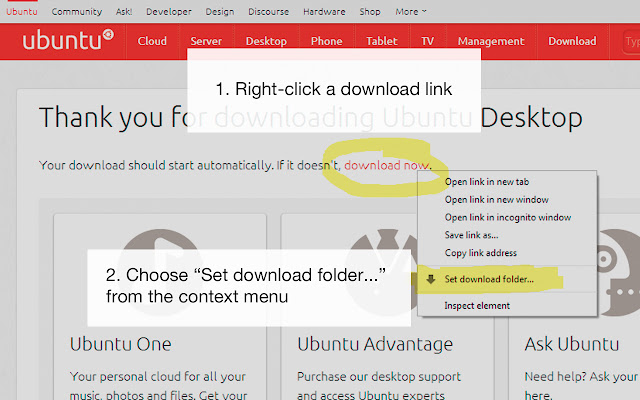The width and height of the screenshot is (640, 400).
Task: Select the Tablet navigation item
Action: pyautogui.click(x=382, y=41)
